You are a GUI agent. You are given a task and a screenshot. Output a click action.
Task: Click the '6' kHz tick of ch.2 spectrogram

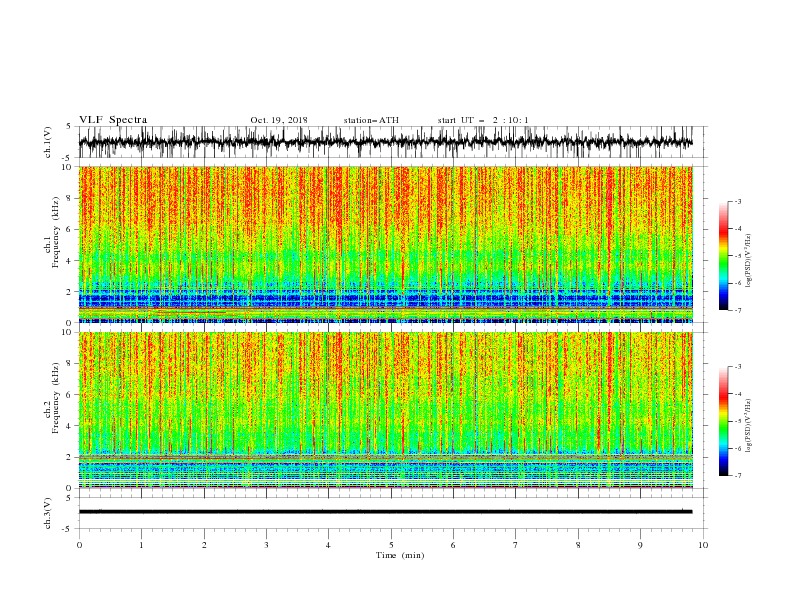pos(71,394)
